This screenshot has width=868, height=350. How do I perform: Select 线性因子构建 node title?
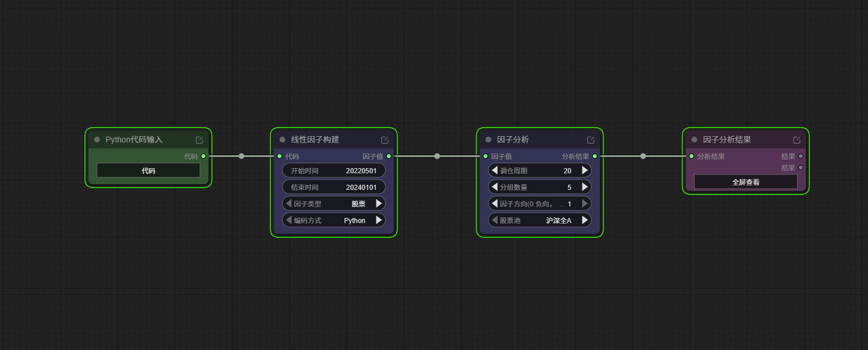tap(315, 140)
